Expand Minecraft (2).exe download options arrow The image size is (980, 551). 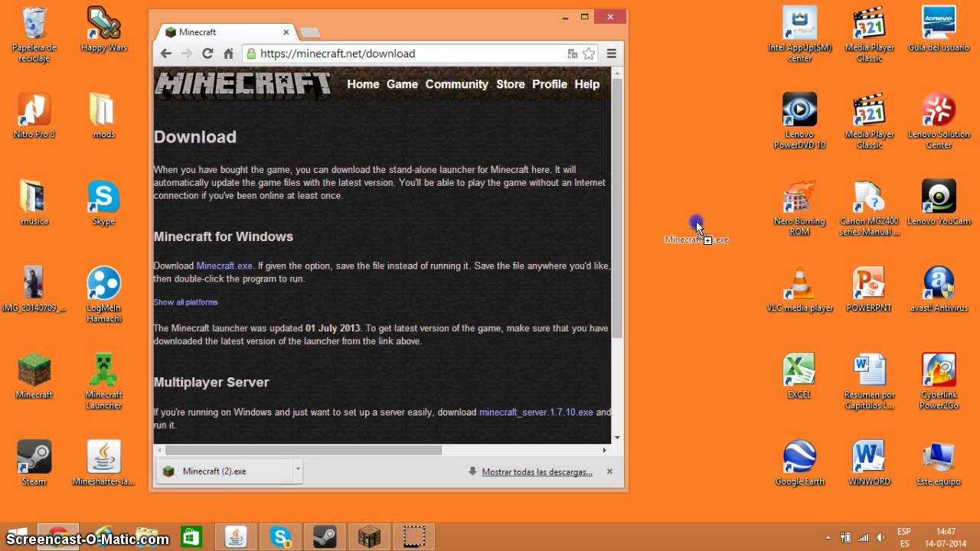coord(298,471)
